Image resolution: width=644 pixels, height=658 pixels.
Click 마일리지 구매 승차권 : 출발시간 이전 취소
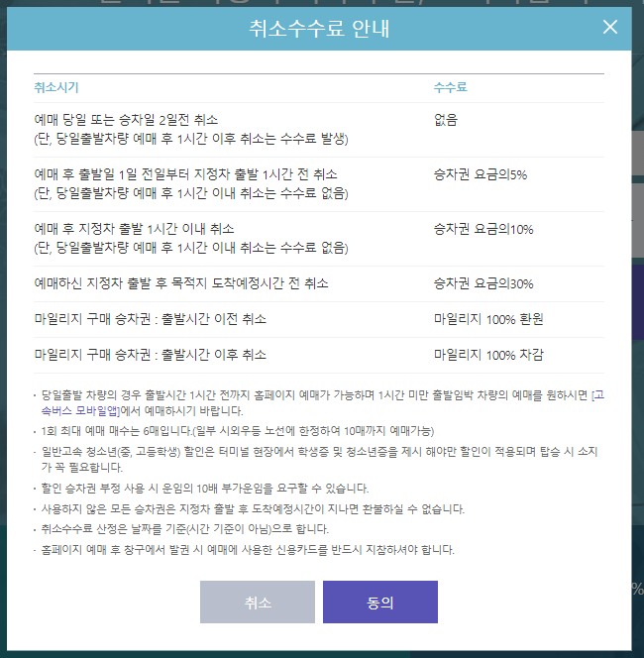click(150, 319)
